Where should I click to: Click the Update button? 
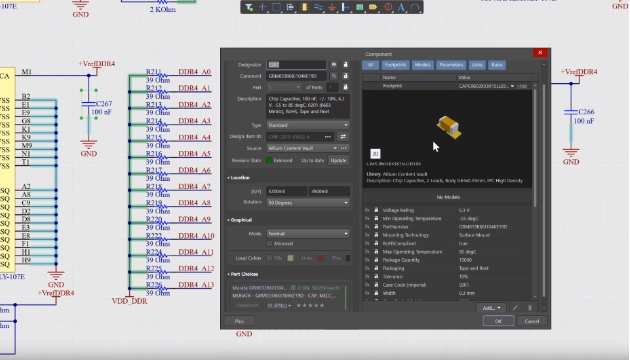click(x=338, y=160)
